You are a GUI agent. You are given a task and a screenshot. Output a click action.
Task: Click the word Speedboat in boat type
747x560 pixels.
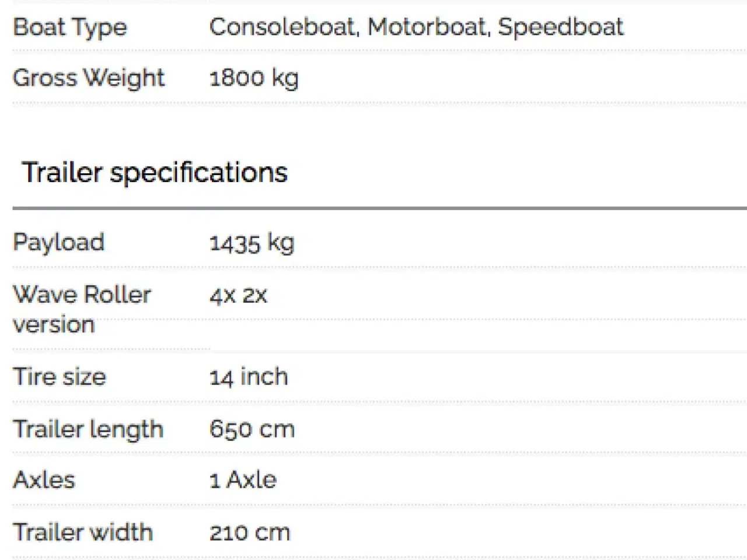(x=561, y=27)
